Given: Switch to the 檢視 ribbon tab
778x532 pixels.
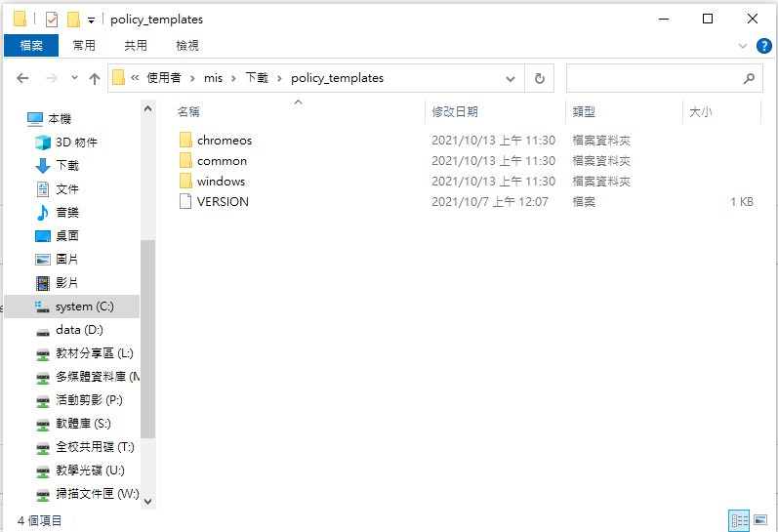Looking at the screenshot, I should (x=187, y=46).
